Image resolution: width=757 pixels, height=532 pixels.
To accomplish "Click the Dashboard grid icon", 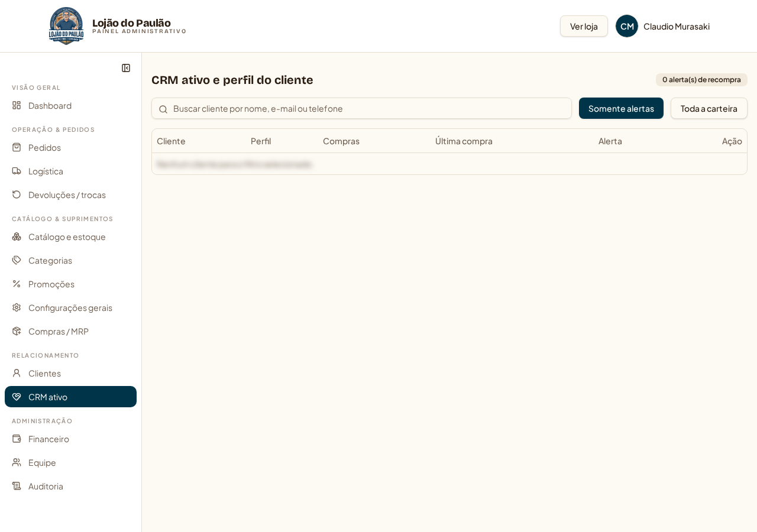I will coord(17,105).
